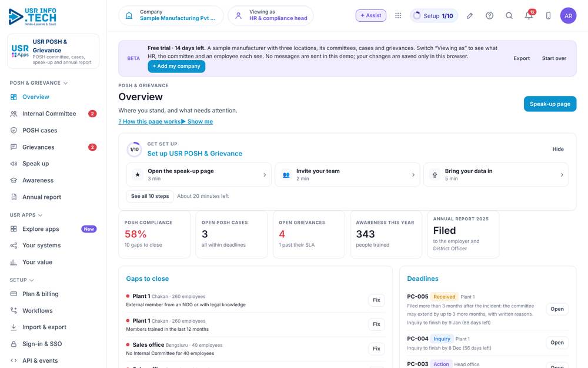Screen dimensions: 588x368
Task: Click the USR Info Tech logo
Action: 32,16
